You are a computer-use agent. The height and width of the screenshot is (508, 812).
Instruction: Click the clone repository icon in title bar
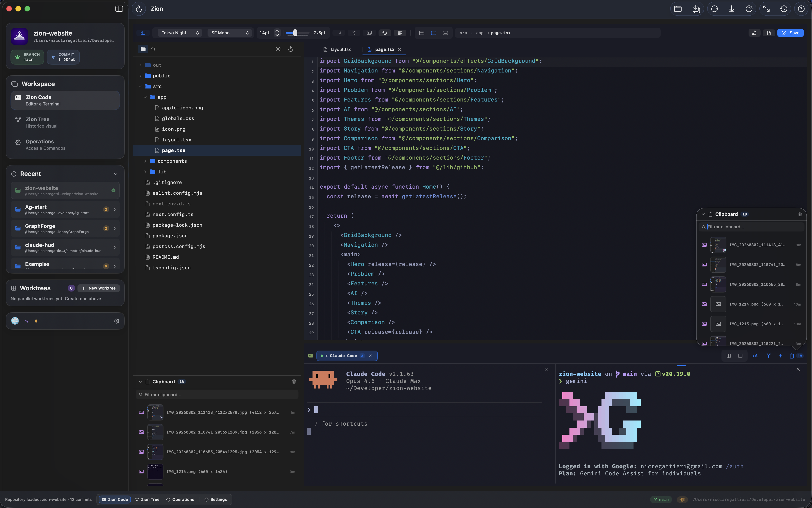click(x=696, y=9)
